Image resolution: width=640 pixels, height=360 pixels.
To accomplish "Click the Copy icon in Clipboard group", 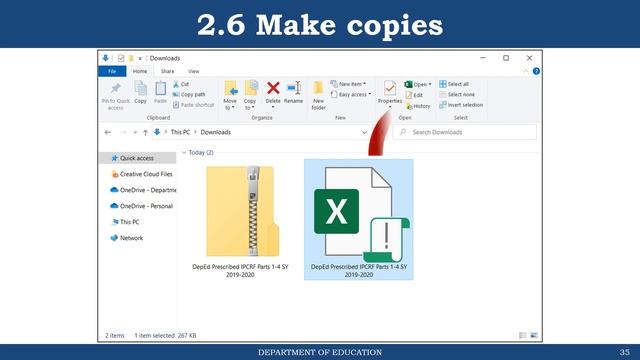I will tap(140, 88).
